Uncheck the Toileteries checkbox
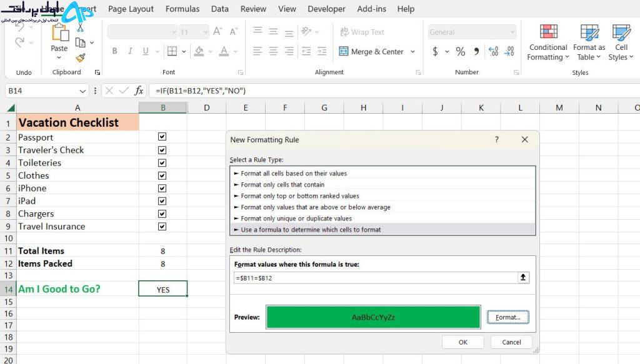 (x=162, y=162)
